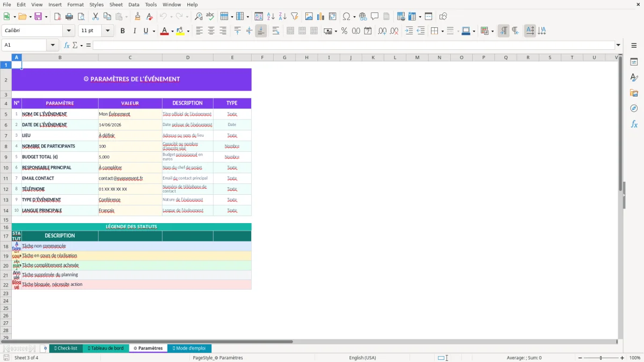The height and width of the screenshot is (362, 644).
Task: Insert a Pivot Table using toolbar icon
Action: 333,17
